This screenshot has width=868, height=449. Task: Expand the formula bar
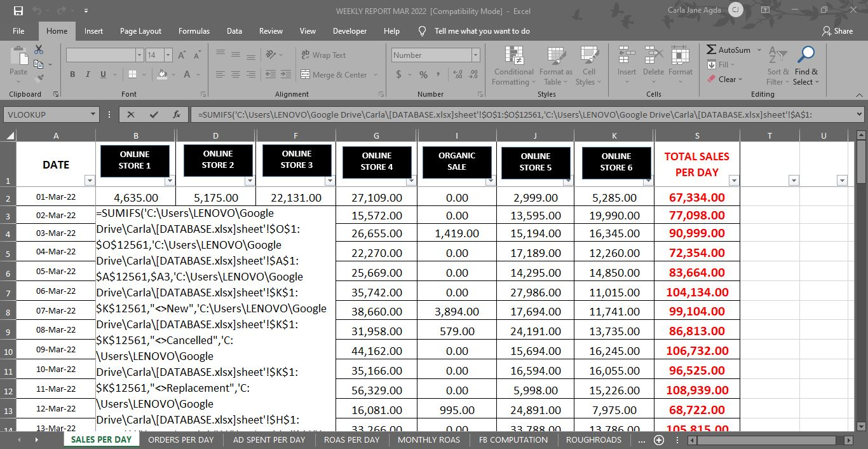[859, 114]
